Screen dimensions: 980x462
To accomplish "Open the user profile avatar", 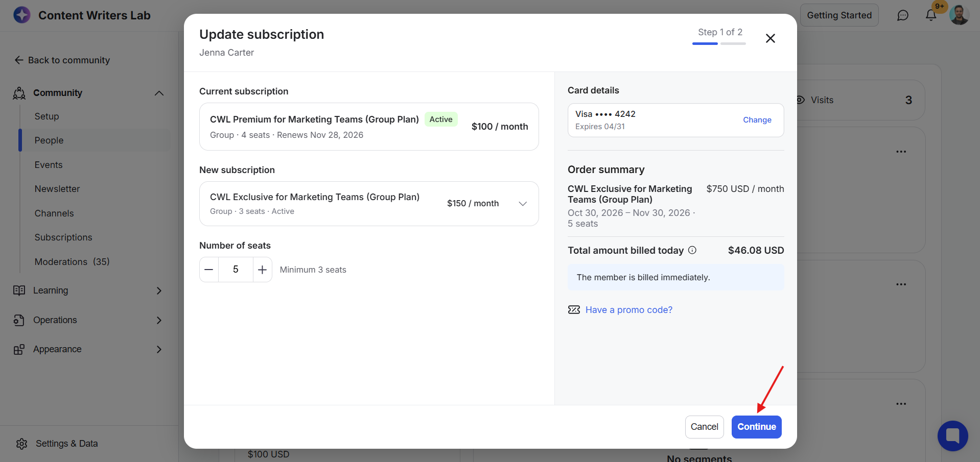I will point(959,15).
